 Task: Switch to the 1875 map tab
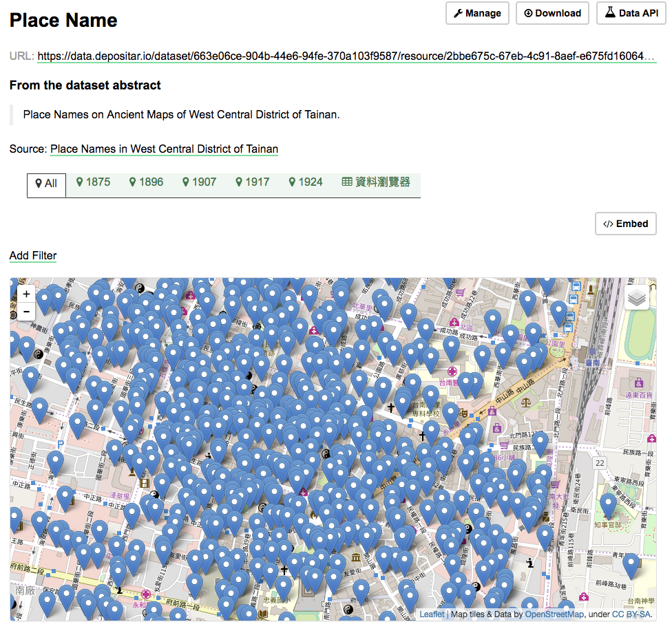[x=93, y=182]
